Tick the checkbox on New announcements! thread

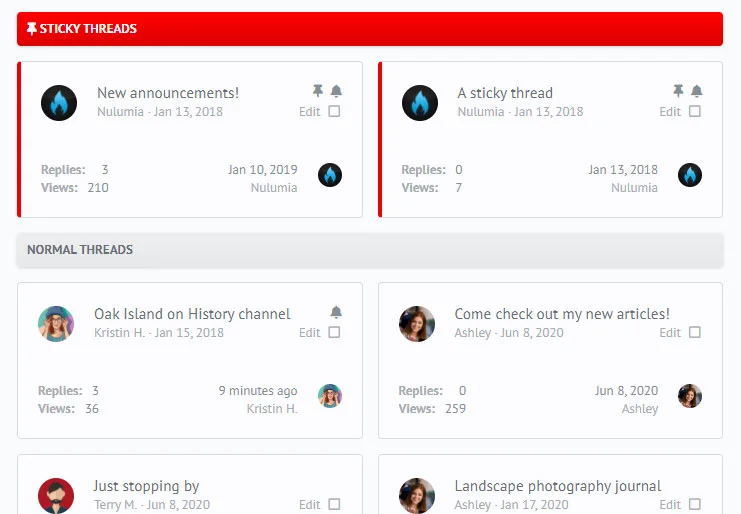tap(334, 111)
